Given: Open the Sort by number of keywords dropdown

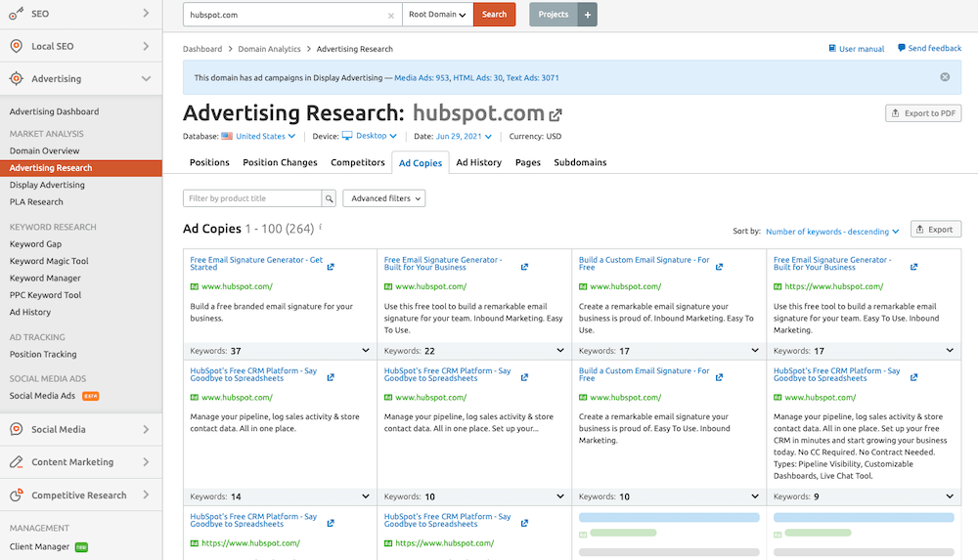Looking at the screenshot, I should coord(832,232).
